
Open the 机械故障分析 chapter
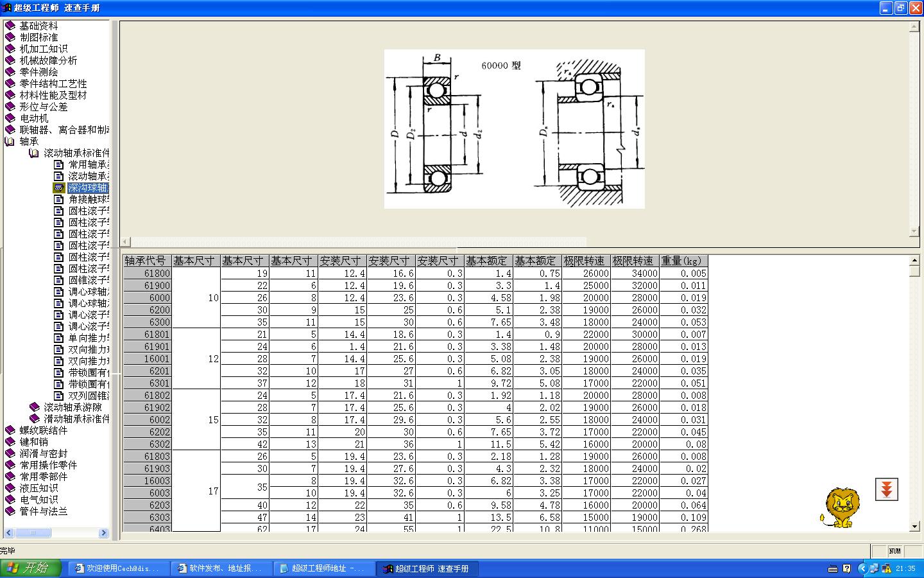click(x=48, y=60)
